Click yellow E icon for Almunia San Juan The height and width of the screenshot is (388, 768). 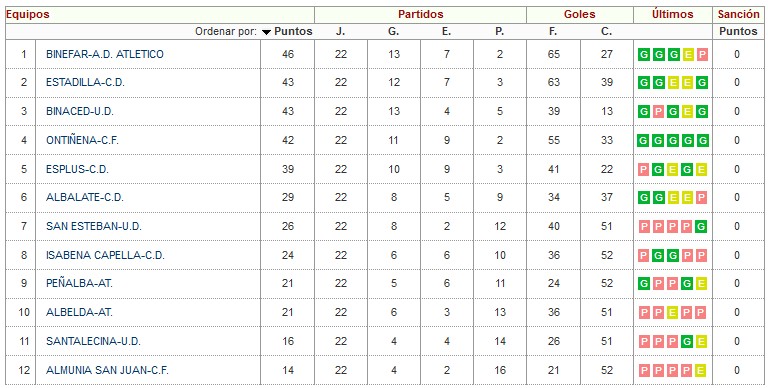[x=700, y=371]
